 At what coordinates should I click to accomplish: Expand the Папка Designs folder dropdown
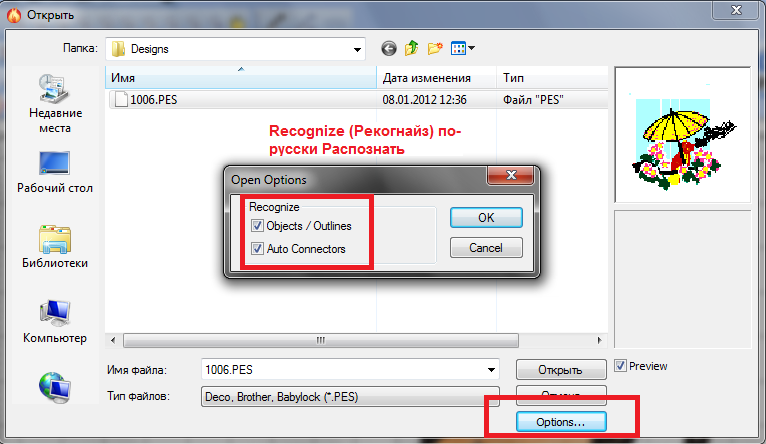(x=357, y=49)
